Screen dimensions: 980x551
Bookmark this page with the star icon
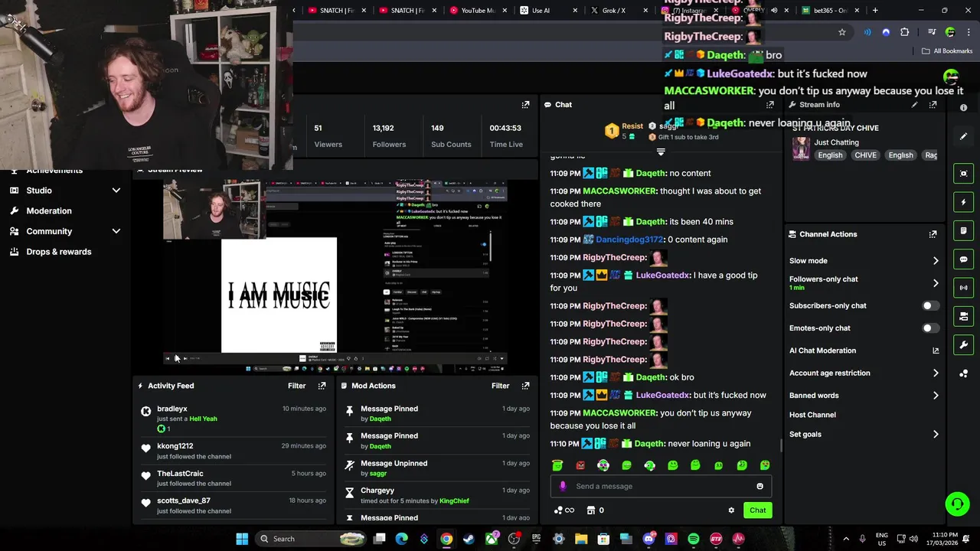click(842, 32)
